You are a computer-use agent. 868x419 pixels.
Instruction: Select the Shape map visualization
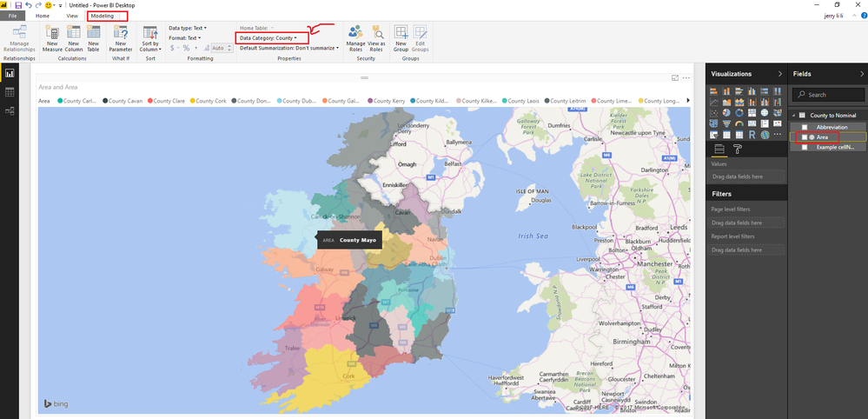click(x=714, y=123)
